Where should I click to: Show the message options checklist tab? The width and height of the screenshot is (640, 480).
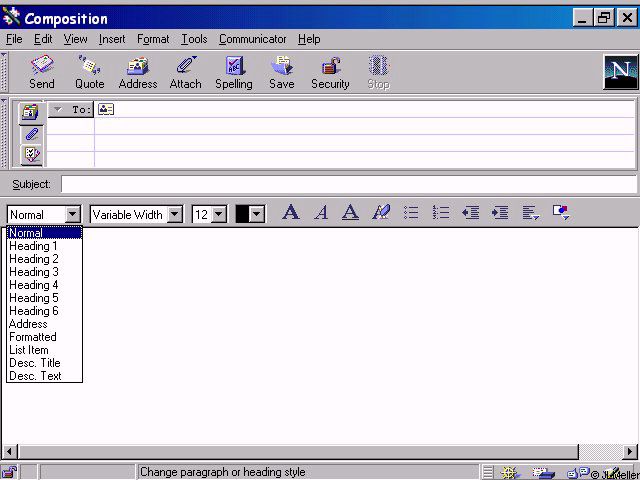click(x=31, y=155)
